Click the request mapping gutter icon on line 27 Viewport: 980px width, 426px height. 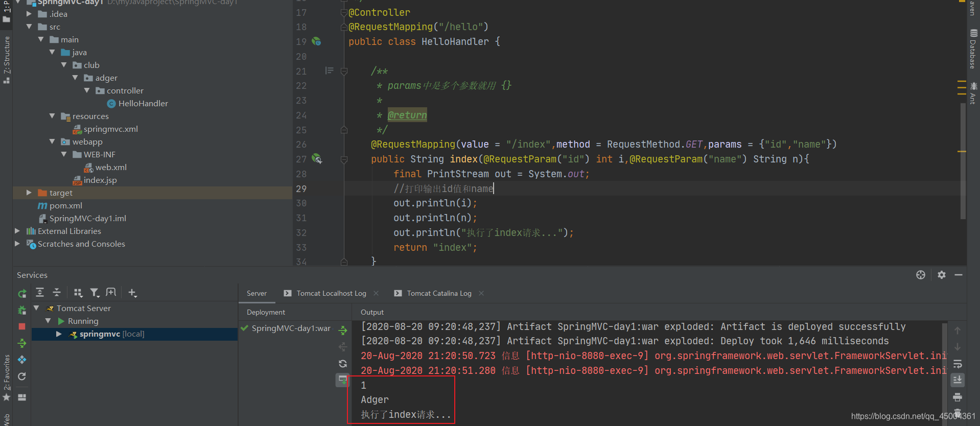click(317, 159)
